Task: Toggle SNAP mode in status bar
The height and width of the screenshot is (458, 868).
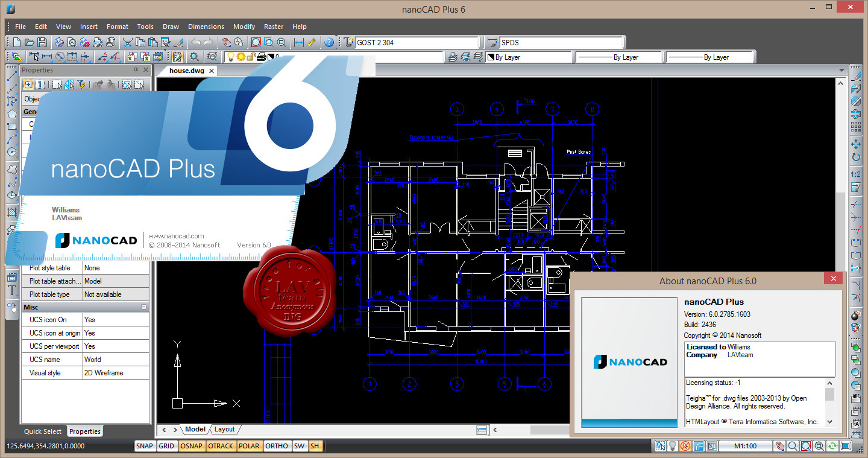Action: 145,447
